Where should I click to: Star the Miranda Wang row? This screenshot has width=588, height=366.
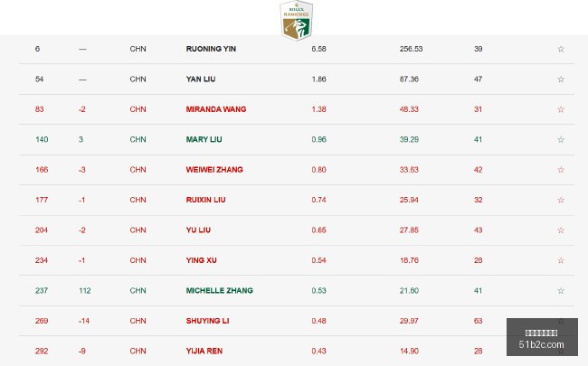click(x=561, y=109)
